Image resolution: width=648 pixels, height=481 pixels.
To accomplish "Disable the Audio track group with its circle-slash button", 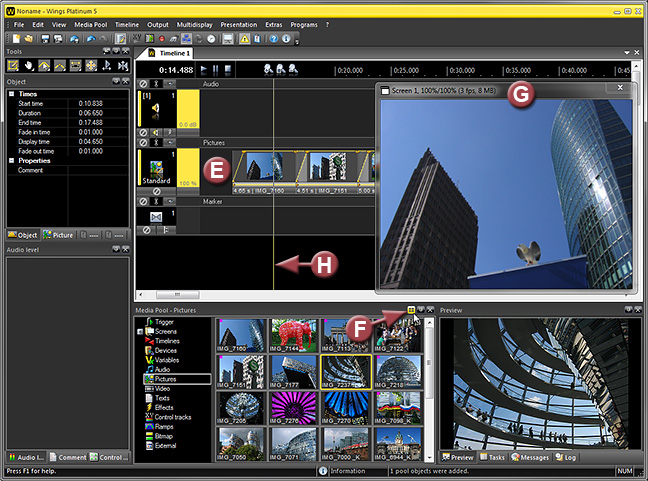I will 143,84.
